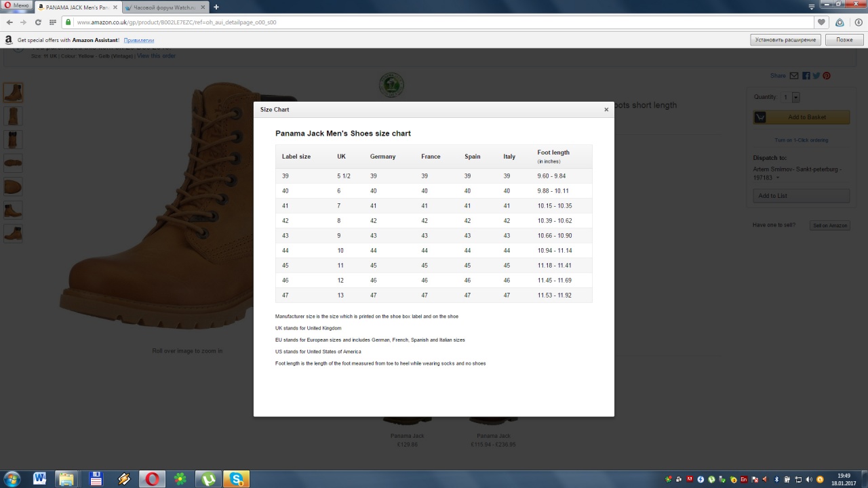Screen dimensions: 868x488
Task: Launch uTorrent from the taskbar
Action: tap(209, 479)
